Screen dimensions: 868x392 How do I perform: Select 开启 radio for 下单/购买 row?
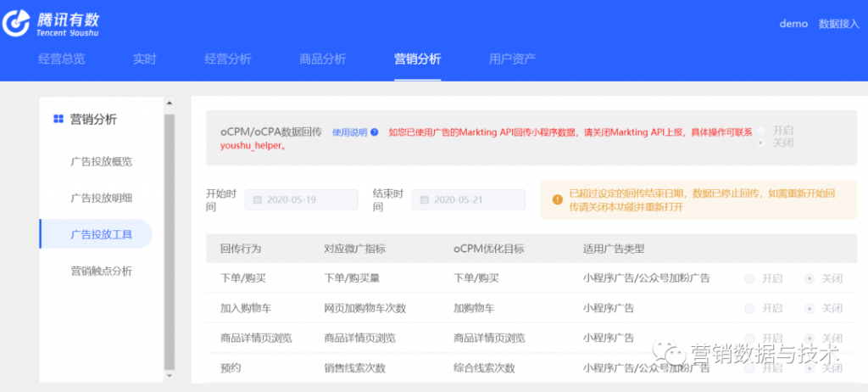[749, 278]
